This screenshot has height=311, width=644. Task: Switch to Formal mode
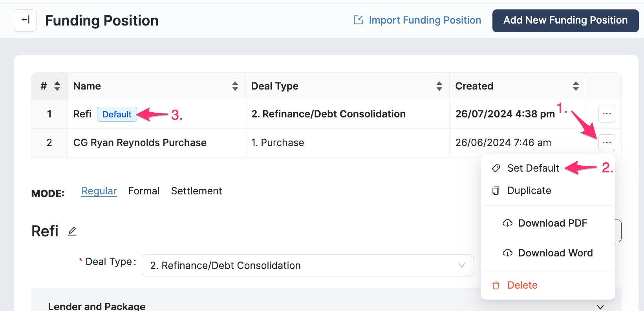coord(144,191)
